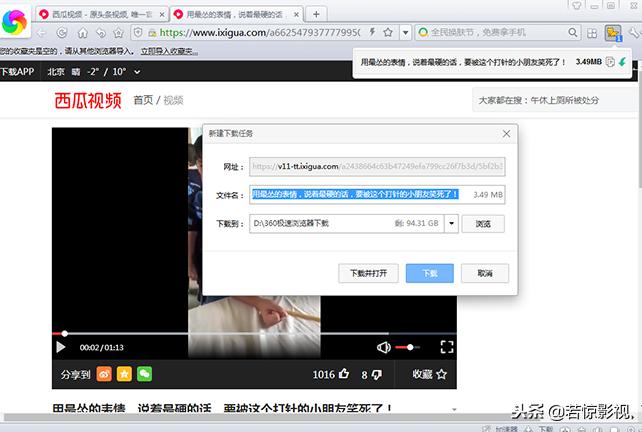Click the copy link icon in download popup

610,62
